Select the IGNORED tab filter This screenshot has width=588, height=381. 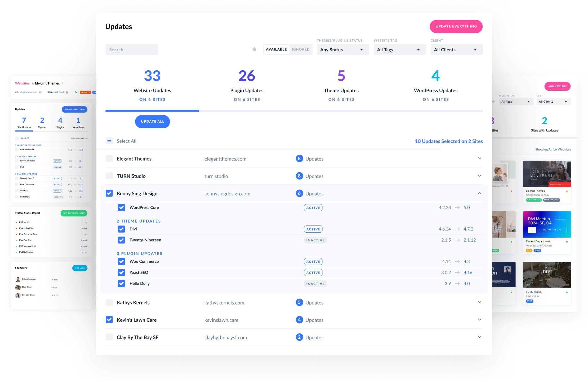coord(300,49)
